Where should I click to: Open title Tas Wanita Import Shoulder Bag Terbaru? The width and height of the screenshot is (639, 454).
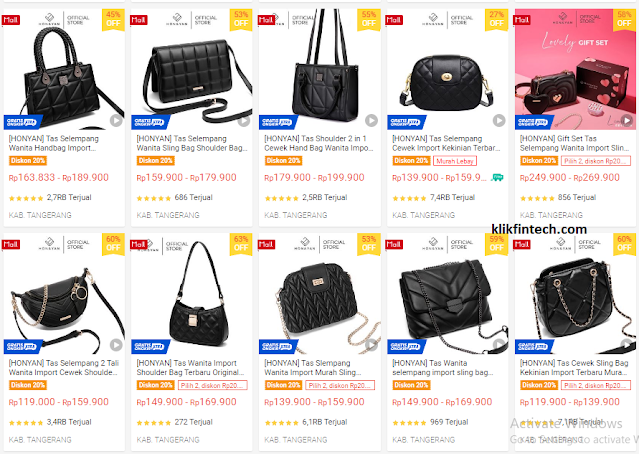tap(190, 368)
